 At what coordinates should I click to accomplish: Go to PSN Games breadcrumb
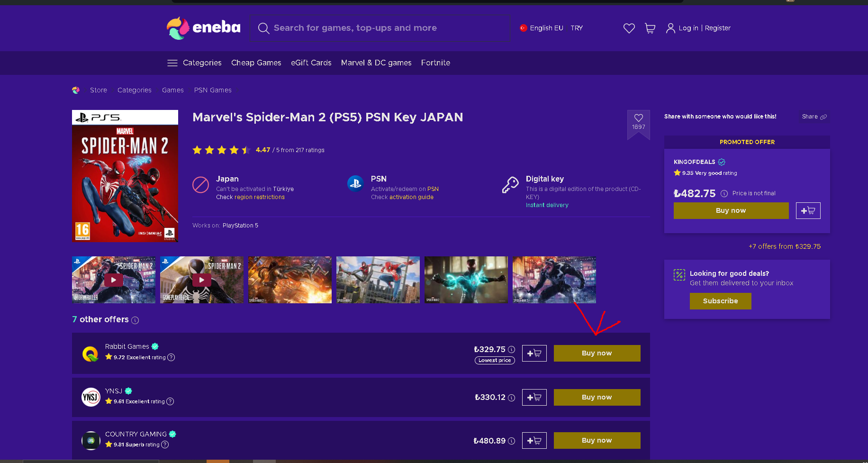[213, 90]
